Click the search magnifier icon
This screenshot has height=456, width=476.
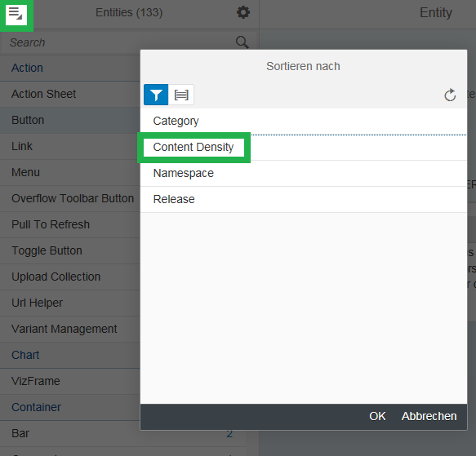[242, 42]
